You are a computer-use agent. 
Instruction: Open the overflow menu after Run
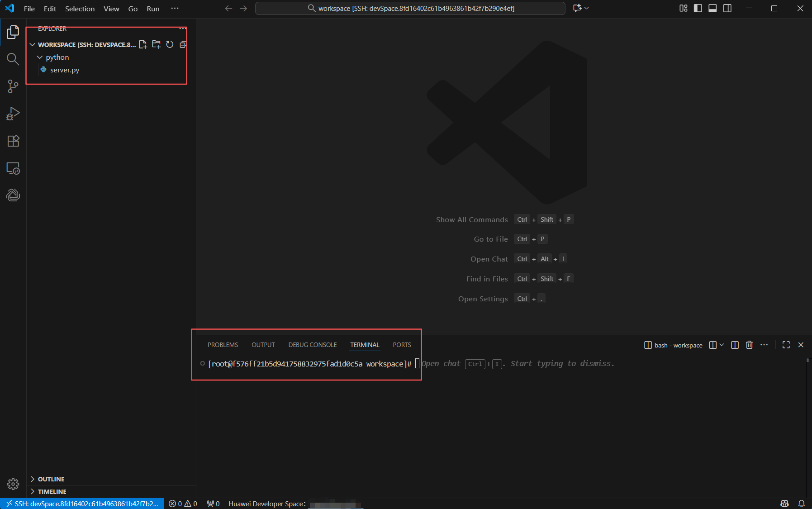(x=175, y=9)
